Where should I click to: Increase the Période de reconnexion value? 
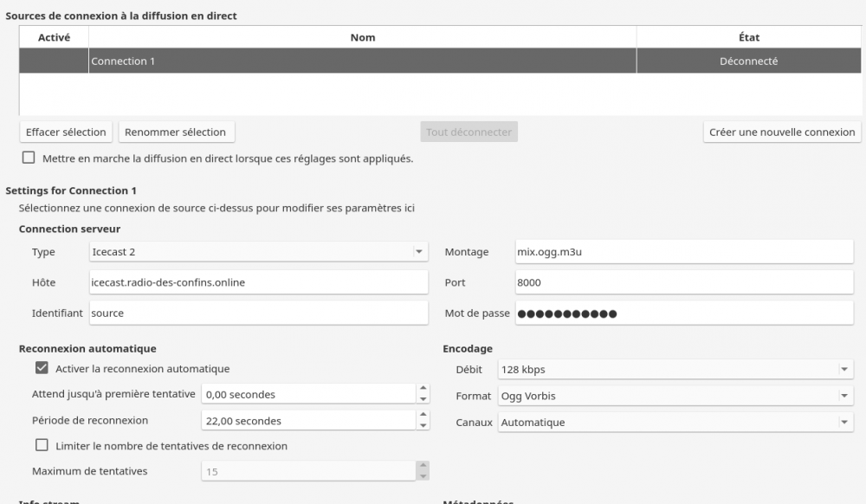coord(423,416)
